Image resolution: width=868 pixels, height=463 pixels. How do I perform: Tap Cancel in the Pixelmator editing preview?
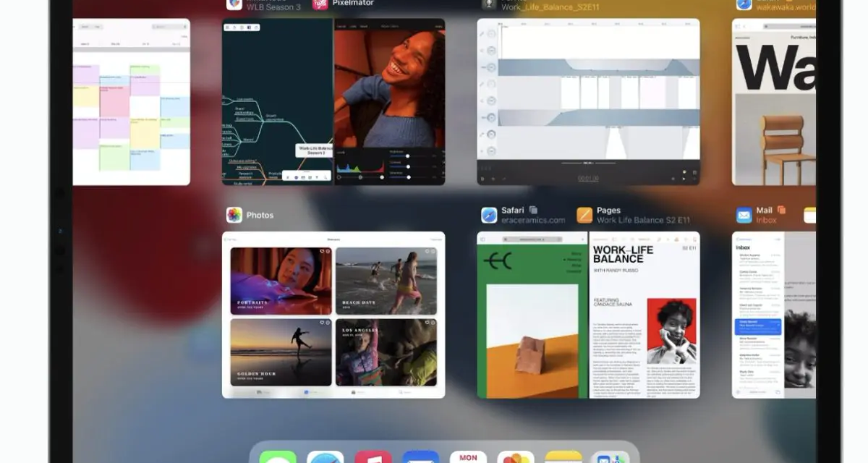tap(341, 26)
